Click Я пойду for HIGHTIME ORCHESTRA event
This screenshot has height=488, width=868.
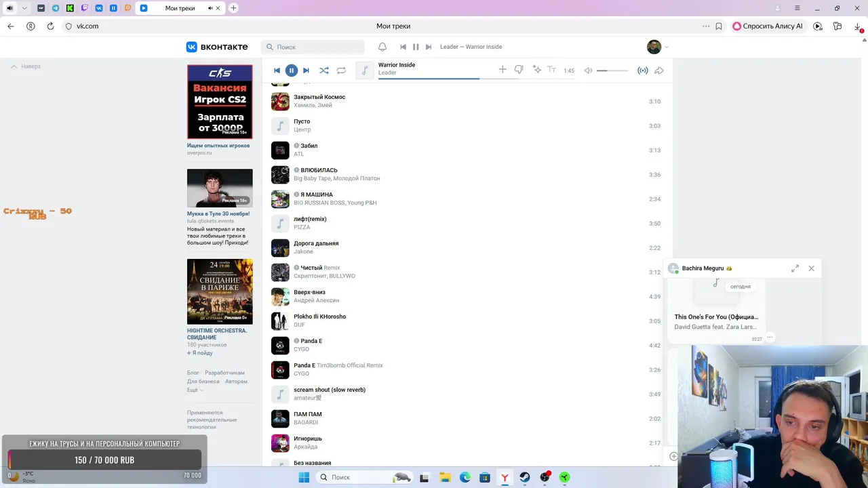[200, 353]
